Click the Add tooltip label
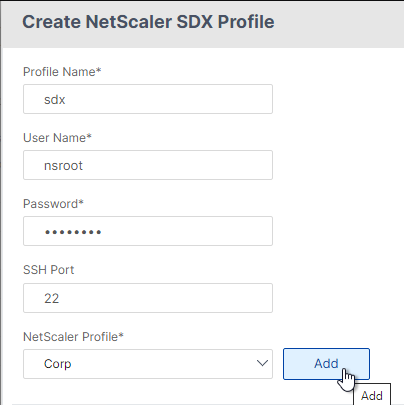Screen dimensions: 404x405 [372, 396]
